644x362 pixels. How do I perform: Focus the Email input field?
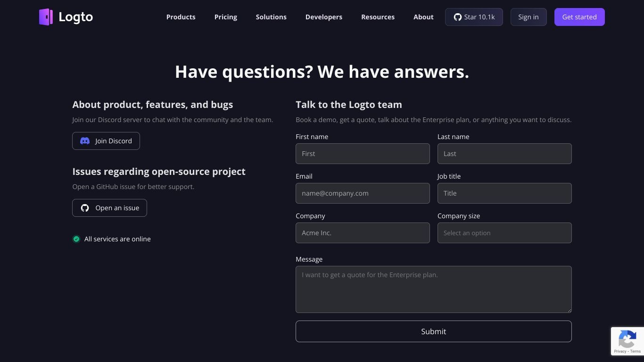coord(363,193)
